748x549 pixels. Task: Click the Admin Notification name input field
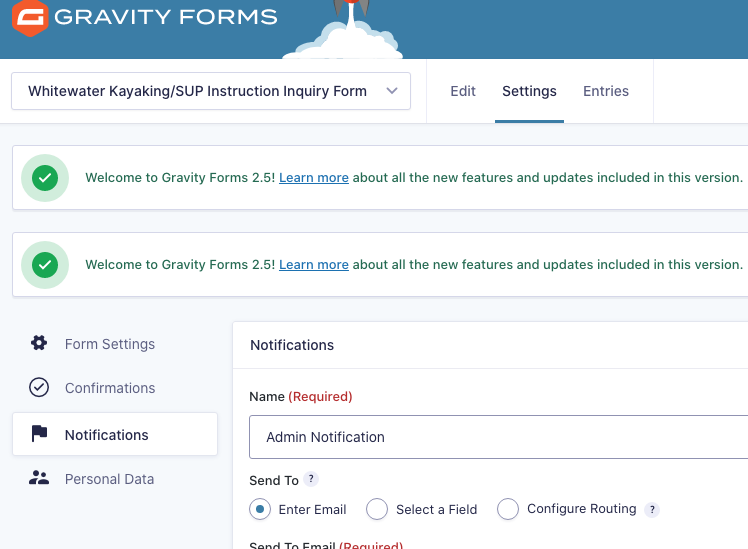point(499,437)
